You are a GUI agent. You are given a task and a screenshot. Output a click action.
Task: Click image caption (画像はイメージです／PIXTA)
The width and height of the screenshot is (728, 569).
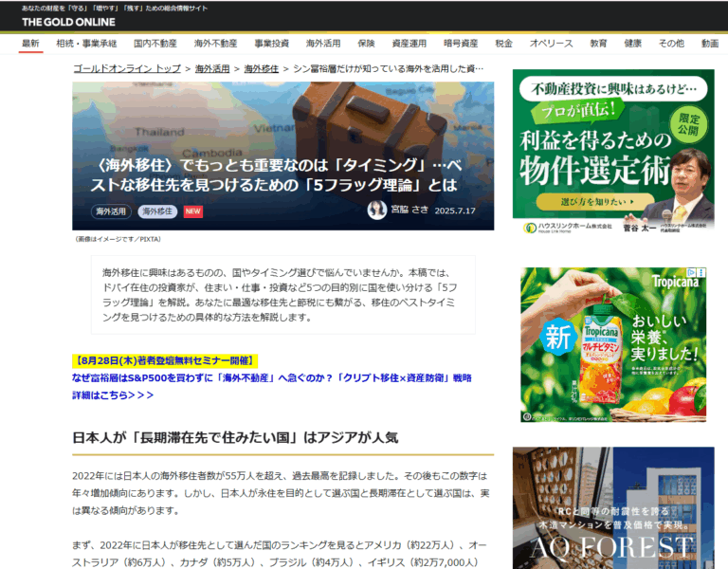pyautogui.click(x=118, y=239)
